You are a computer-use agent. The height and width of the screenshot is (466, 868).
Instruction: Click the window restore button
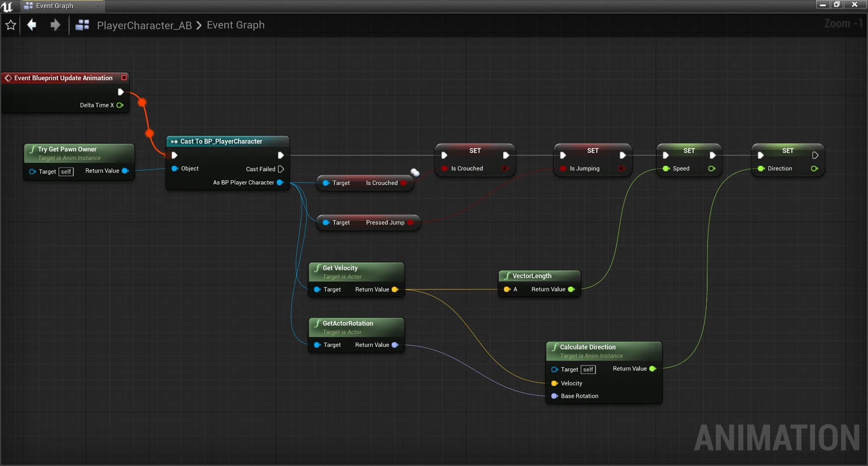click(x=837, y=4)
